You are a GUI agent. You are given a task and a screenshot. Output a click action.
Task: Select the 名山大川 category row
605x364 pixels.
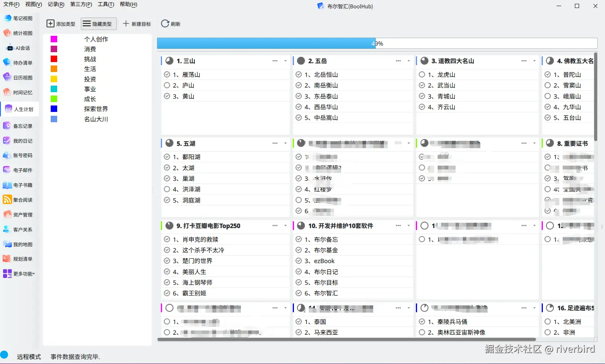pyautogui.click(x=98, y=119)
